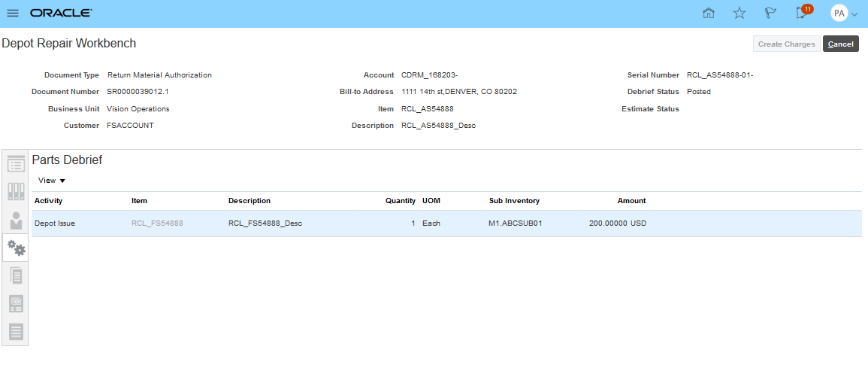The image size is (868, 380).
Task: Click the bill-to address 1111 14th st
Action: click(459, 91)
